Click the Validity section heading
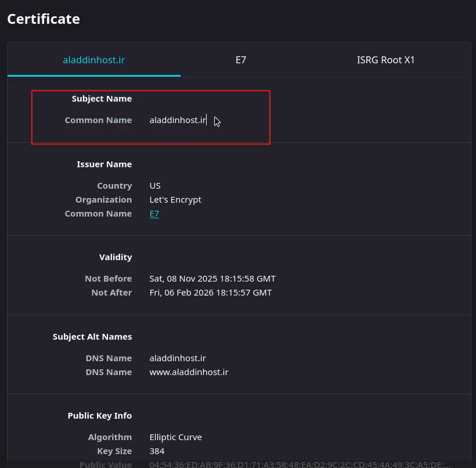Viewport: 476px width, 468px height. click(116, 257)
